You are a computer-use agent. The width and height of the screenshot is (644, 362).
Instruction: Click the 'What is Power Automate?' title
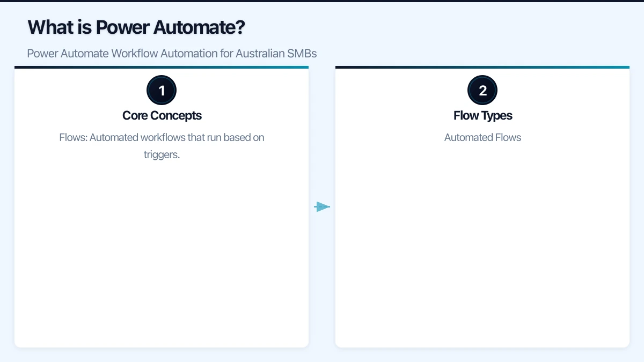click(x=136, y=27)
